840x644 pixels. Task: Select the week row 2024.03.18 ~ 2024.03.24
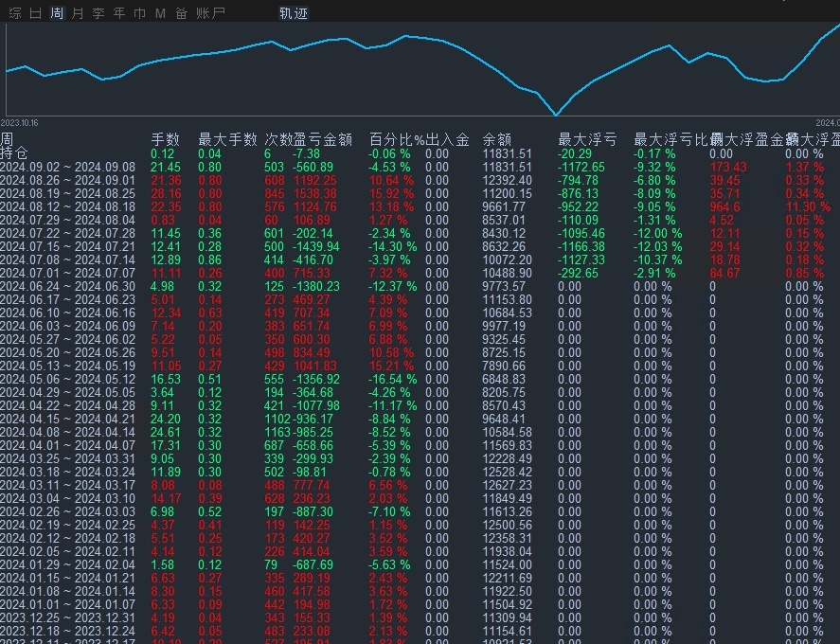[420, 472]
